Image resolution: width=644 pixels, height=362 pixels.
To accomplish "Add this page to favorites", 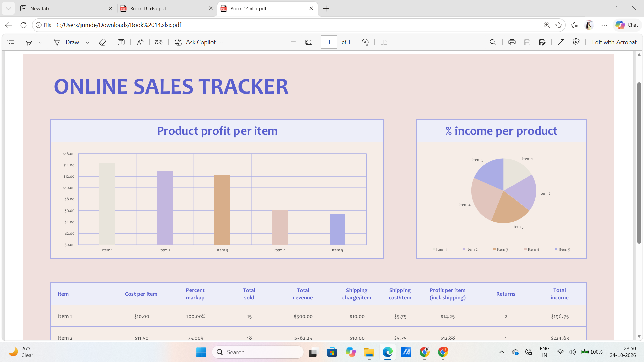I will click(559, 25).
